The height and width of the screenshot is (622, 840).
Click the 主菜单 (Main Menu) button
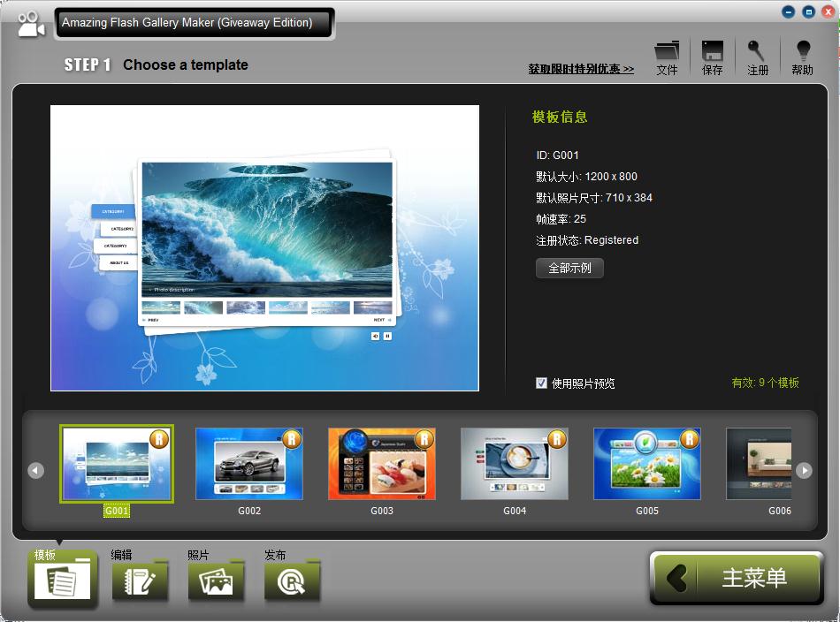(x=737, y=578)
